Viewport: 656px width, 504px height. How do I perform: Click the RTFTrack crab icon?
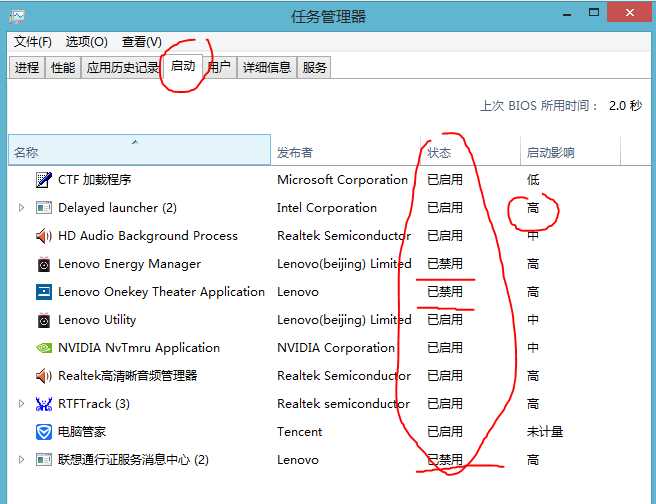pyautogui.click(x=44, y=404)
